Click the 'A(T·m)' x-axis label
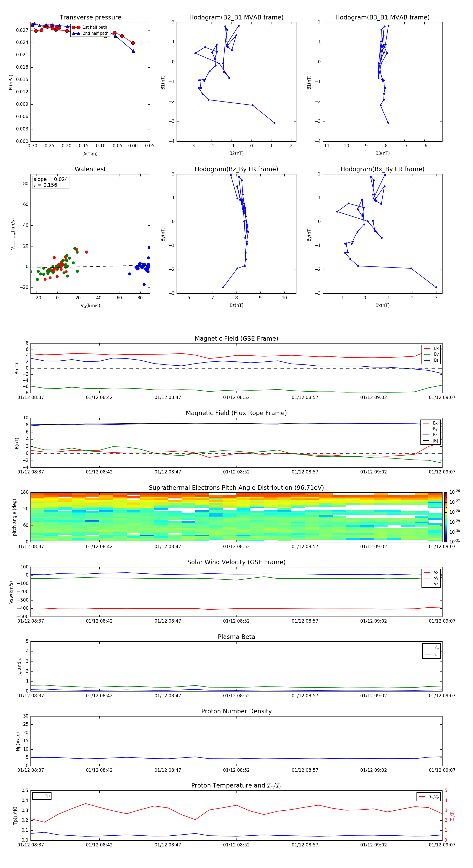Screen dimensions: 473x868 pos(90,154)
